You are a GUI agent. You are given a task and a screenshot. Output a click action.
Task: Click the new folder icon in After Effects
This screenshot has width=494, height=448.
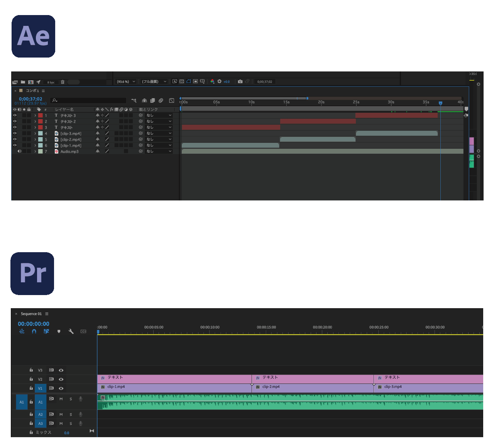coord(23,82)
